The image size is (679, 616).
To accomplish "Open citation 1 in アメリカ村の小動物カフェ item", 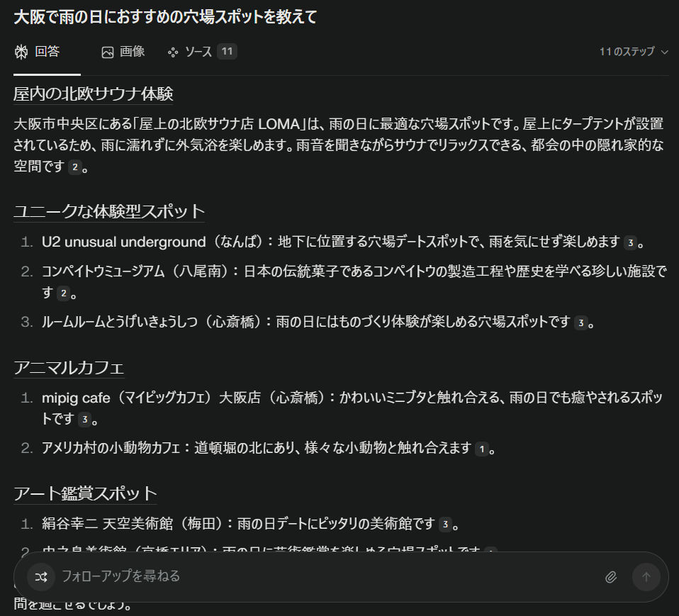I will 482,449.
